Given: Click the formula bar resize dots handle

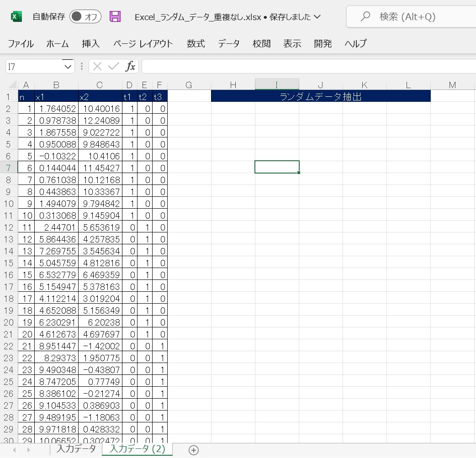Looking at the screenshot, I should (x=82, y=66).
